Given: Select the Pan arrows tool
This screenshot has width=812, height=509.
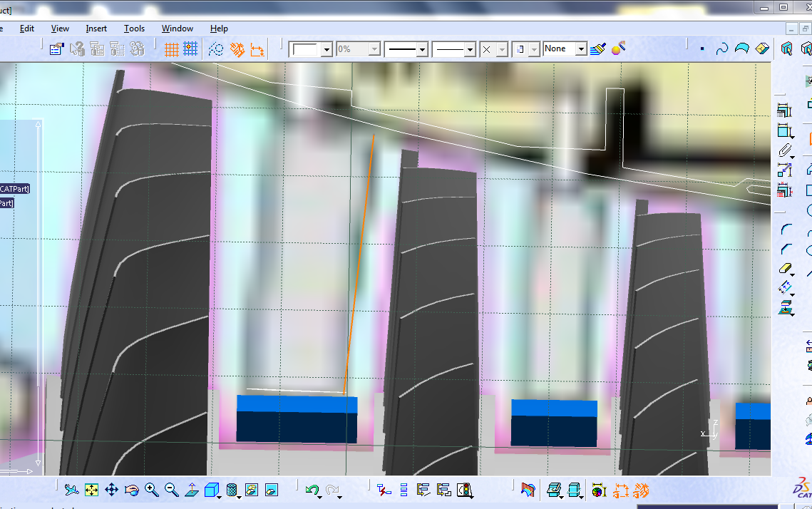Looking at the screenshot, I should 112,490.
